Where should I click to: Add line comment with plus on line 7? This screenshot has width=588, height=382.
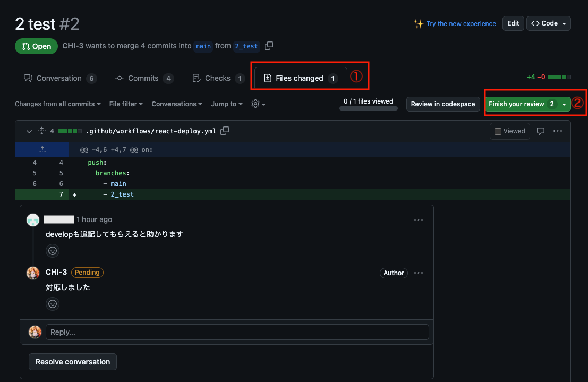(74, 195)
